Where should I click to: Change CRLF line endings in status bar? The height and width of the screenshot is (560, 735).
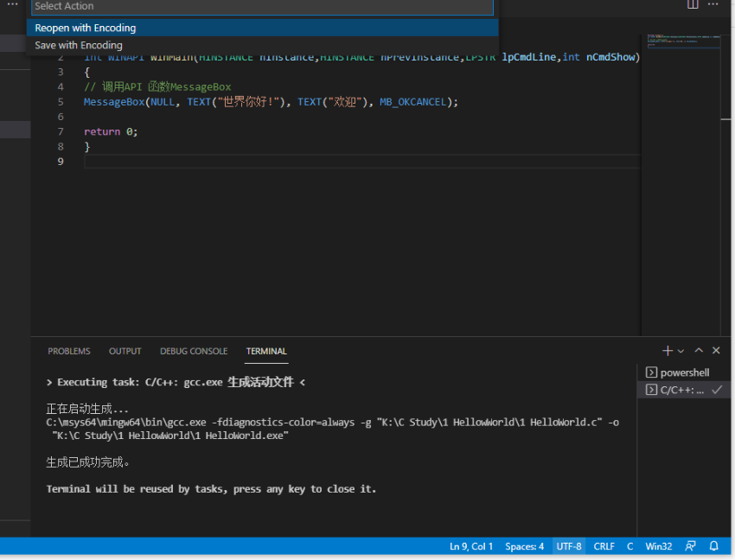pyautogui.click(x=603, y=546)
